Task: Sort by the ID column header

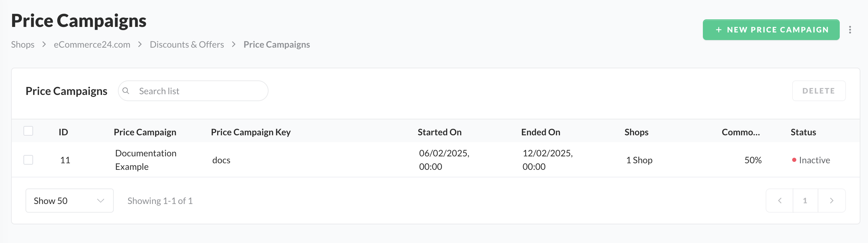Action: [63, 132]
